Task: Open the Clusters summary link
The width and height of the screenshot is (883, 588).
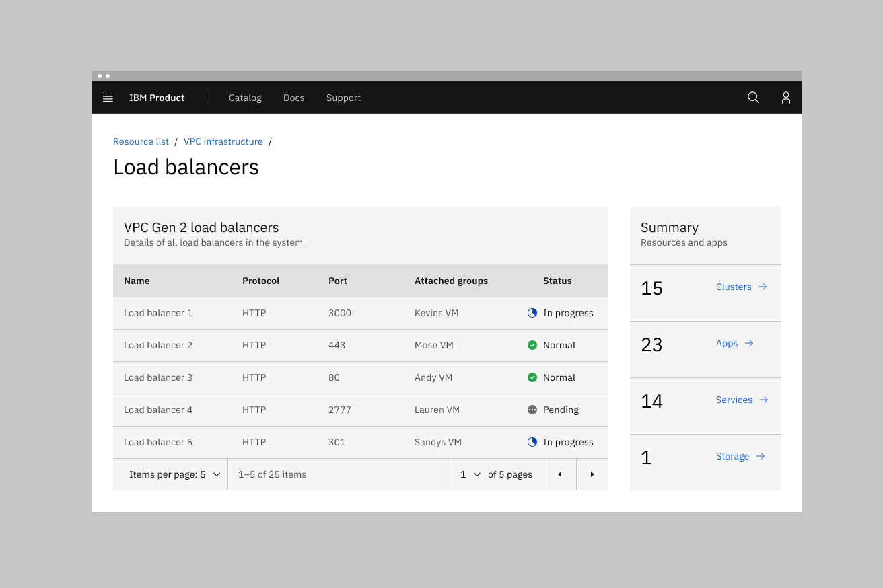Action: [734, 287]
